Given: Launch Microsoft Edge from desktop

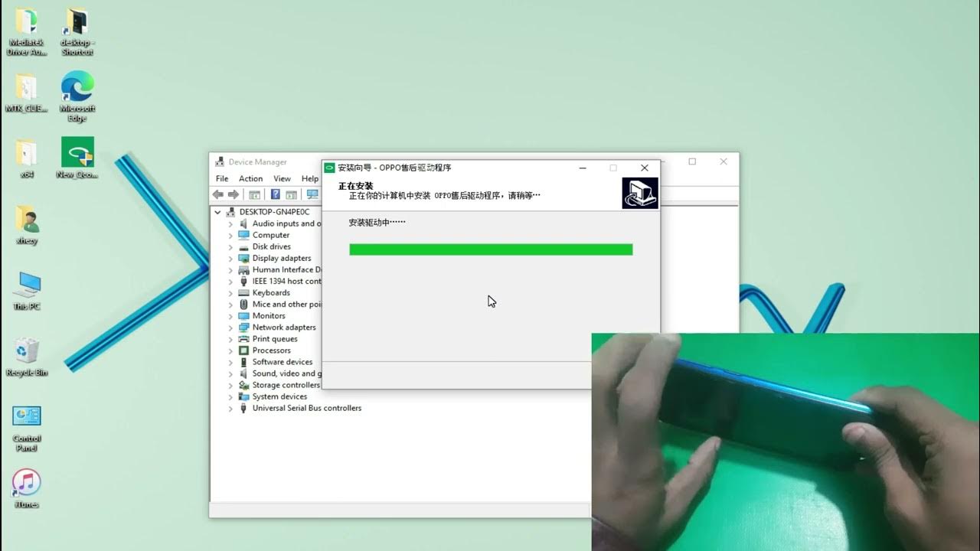Looking at the screenshot, I should click(x=77, y=96).
